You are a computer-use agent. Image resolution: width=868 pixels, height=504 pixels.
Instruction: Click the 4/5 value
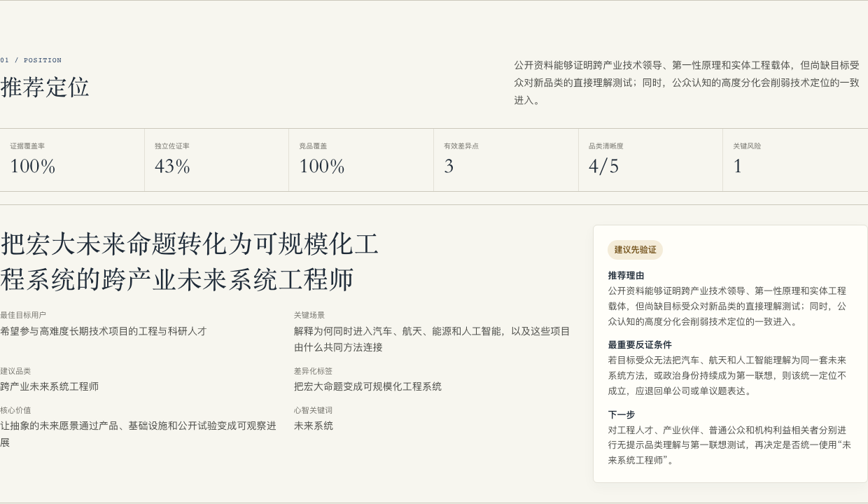point(603,167)
